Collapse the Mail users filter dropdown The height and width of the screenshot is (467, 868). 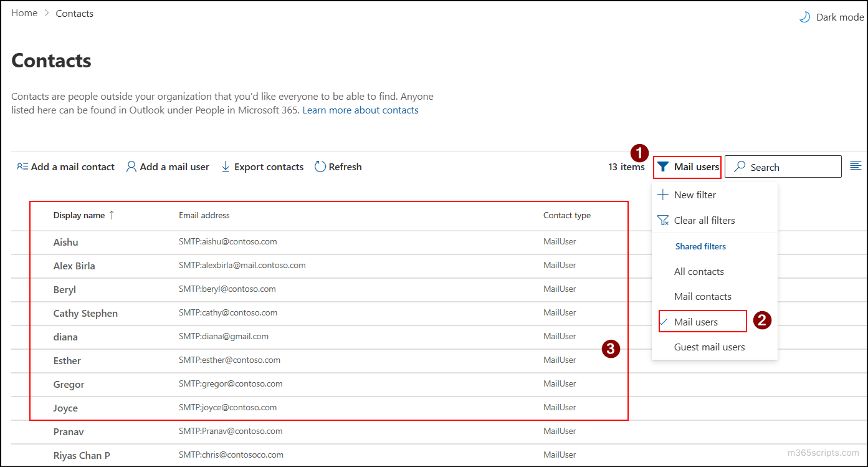click(x=688, y=167)
